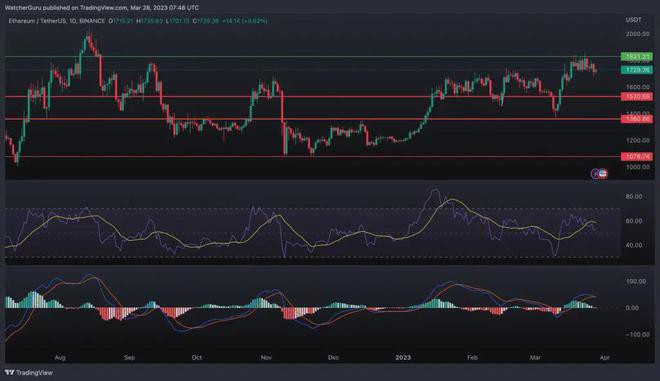Select the red 1360.66 price level label
Screen dimensions: 660x381
click(x=637, y=119)
